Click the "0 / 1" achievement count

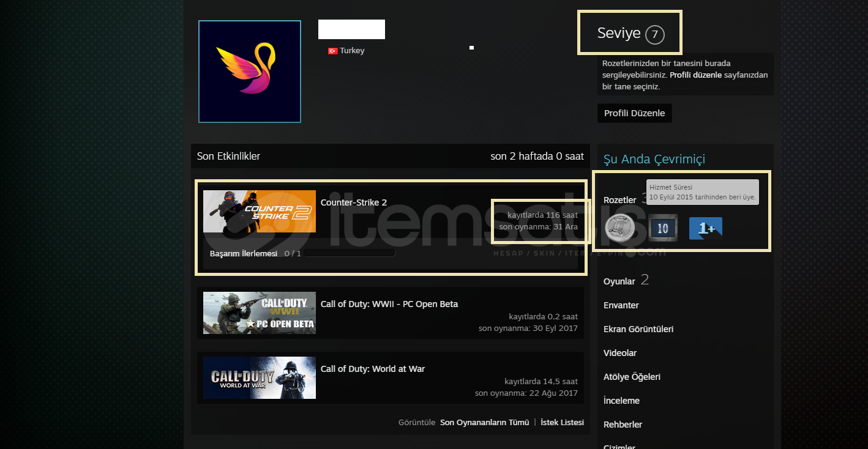pos(293,253)
